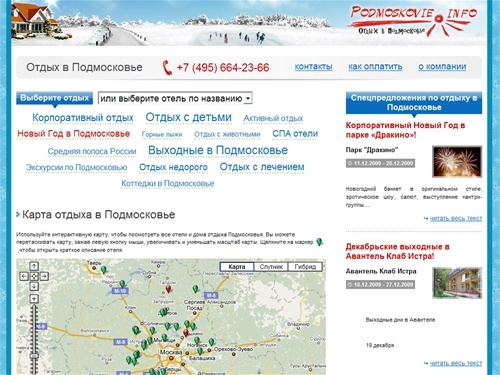Click the phone number +7 (495) 664-23-66

[x=223, y=68]
